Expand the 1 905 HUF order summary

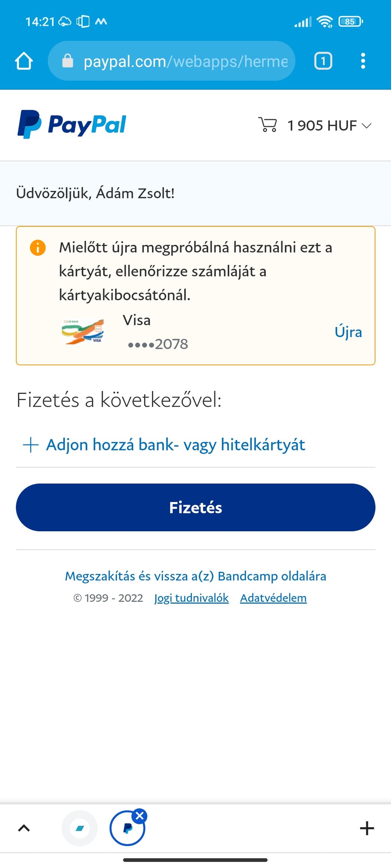[x=329, y=126]
